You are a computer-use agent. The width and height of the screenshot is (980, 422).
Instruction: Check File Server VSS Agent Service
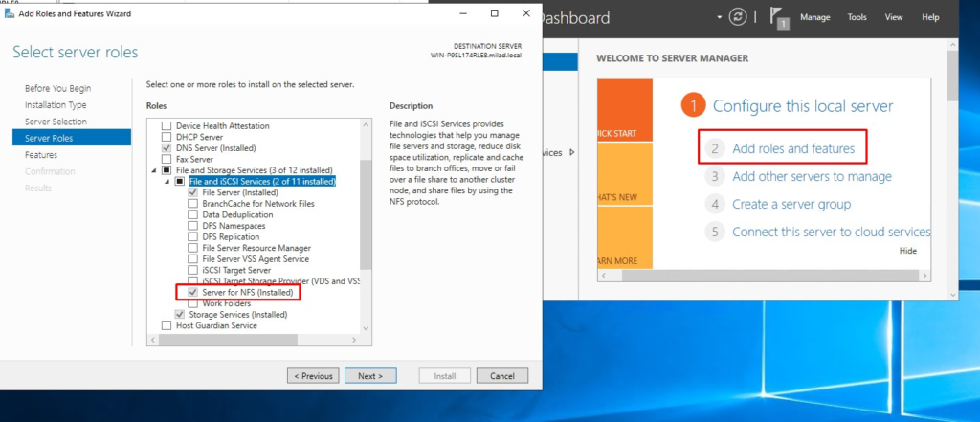[192, 258]
